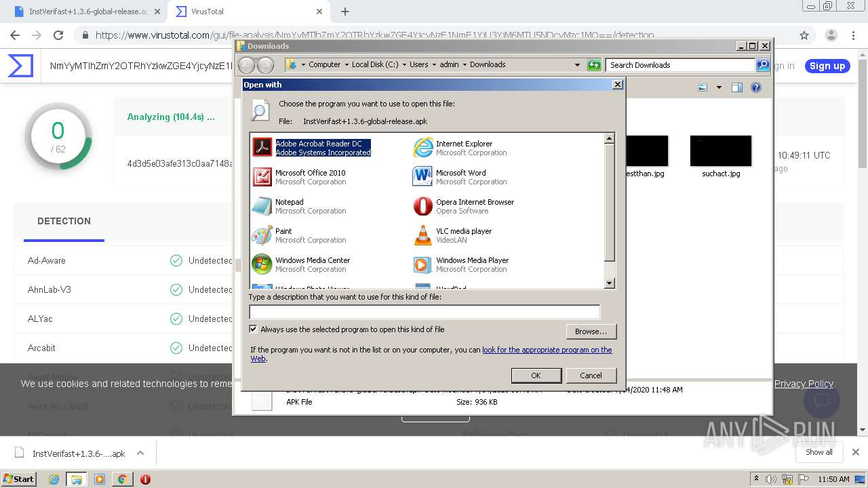Change view icon in Downloads toolbar
This screenshot has height=488, width=868.
(703, 87)
